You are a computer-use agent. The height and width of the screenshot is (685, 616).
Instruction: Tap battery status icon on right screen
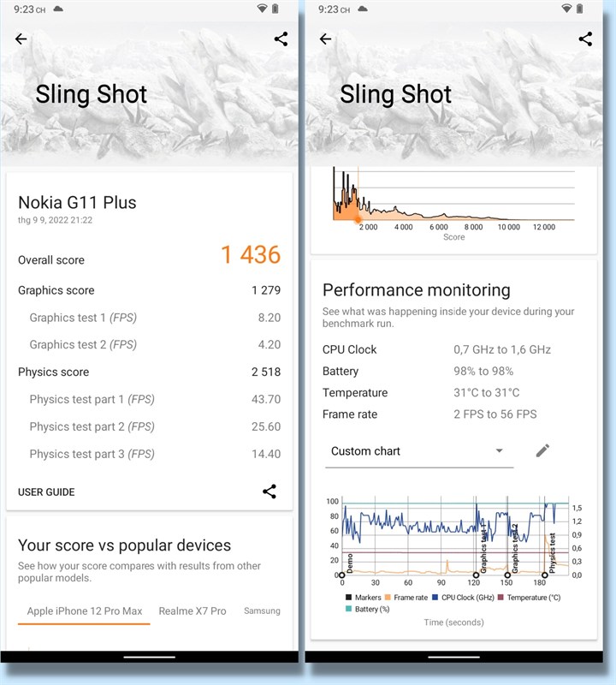pyautogui.click(x=579, y=9)
